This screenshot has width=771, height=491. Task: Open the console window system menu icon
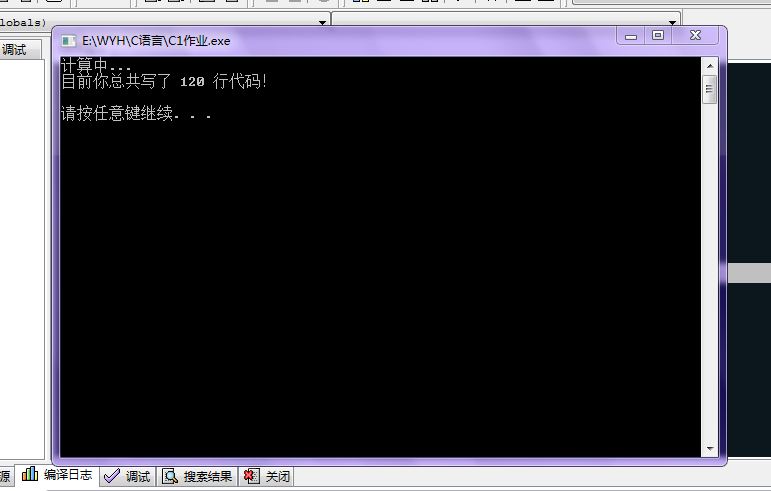tap(68, 41)
